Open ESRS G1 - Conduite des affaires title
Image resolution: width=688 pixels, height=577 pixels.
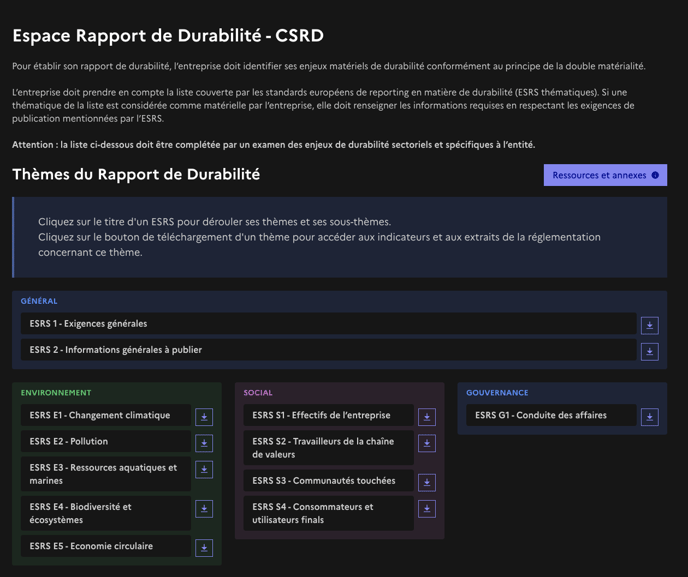coord(541,415)
